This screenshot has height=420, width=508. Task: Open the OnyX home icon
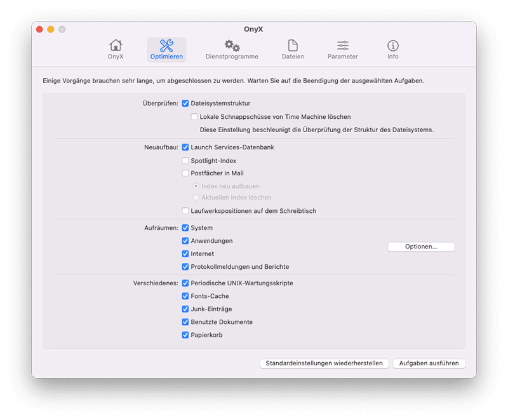pos(116,45)
